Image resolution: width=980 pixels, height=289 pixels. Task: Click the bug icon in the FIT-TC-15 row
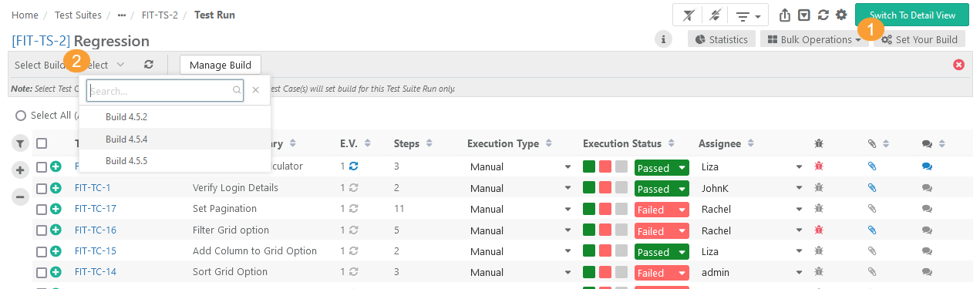click(819, 250)
